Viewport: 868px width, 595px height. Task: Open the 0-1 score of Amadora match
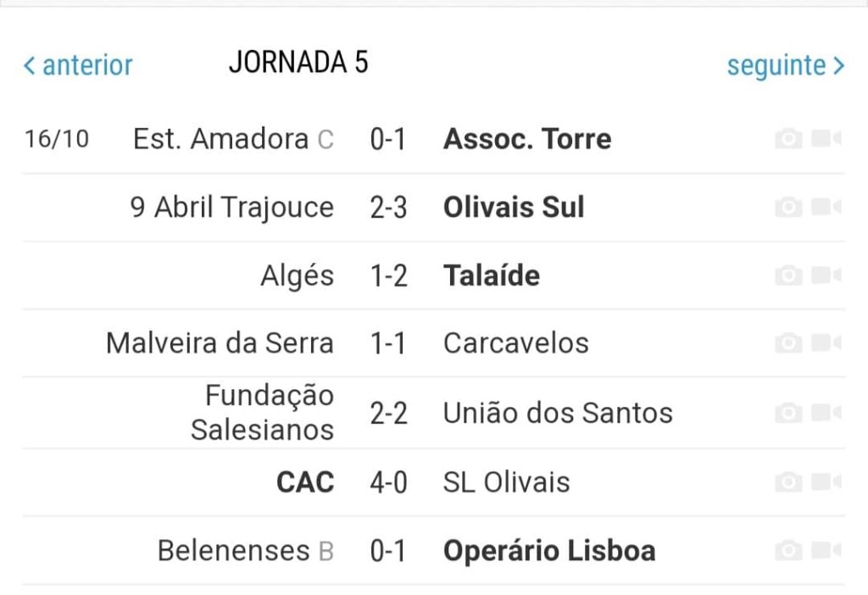[x=388, y=139]
